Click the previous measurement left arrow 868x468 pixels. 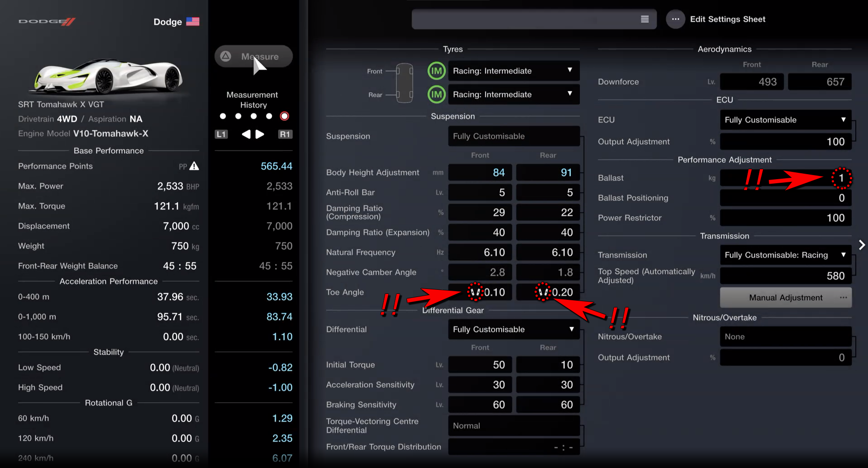246,134
